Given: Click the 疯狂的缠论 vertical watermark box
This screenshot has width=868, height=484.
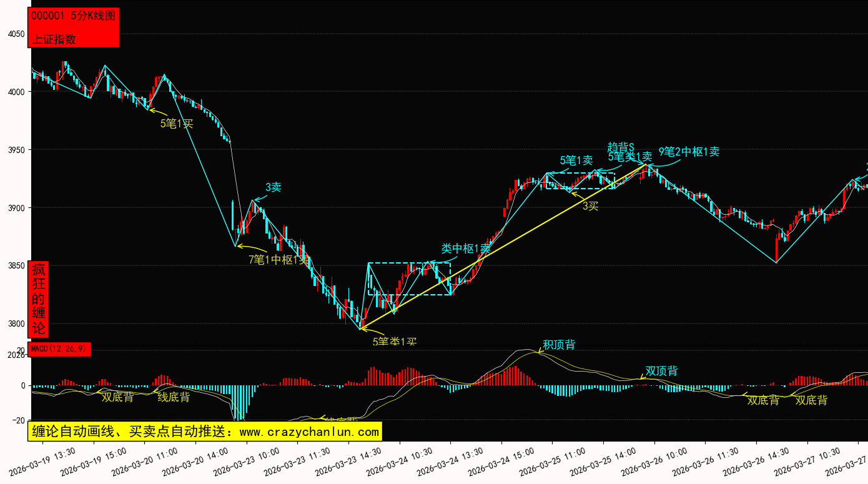Looking at the screenshot, I should pyautogui.click(x=39, y=299).
